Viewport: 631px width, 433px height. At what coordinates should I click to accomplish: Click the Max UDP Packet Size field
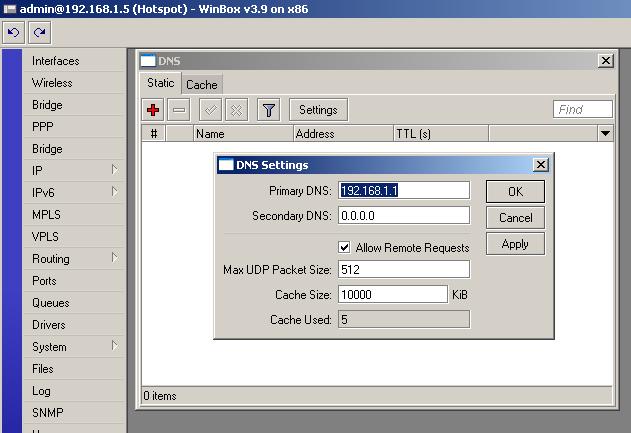tap(404, 269)
